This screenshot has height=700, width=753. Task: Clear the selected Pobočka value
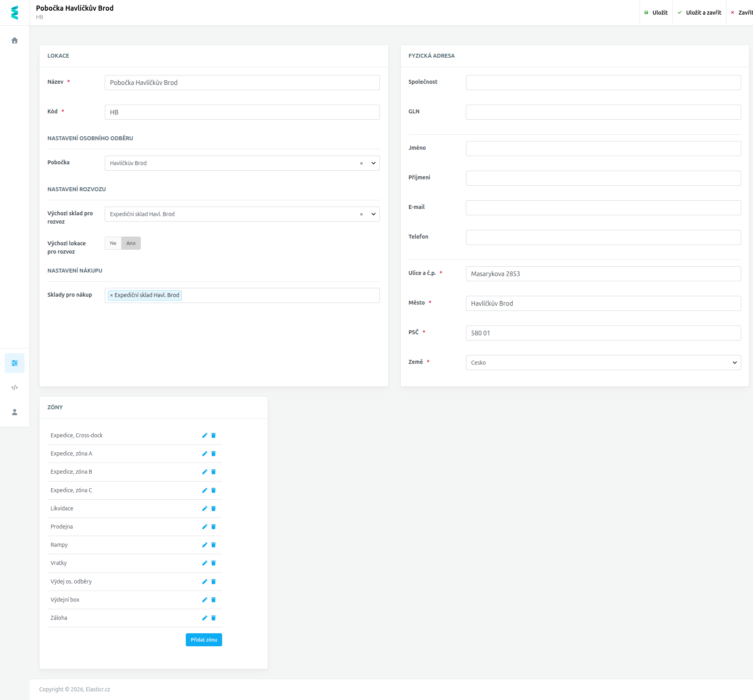361,163
